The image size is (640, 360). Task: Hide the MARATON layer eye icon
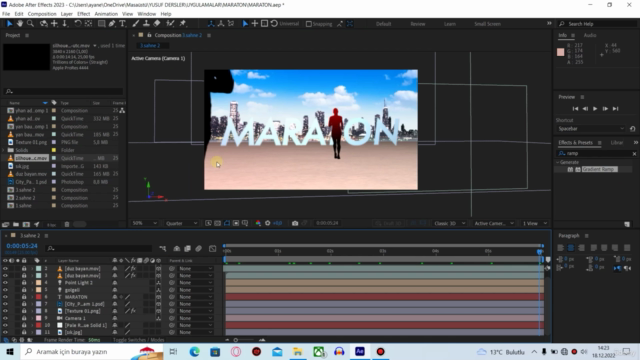pyautogui.click(x=5, y=297)
